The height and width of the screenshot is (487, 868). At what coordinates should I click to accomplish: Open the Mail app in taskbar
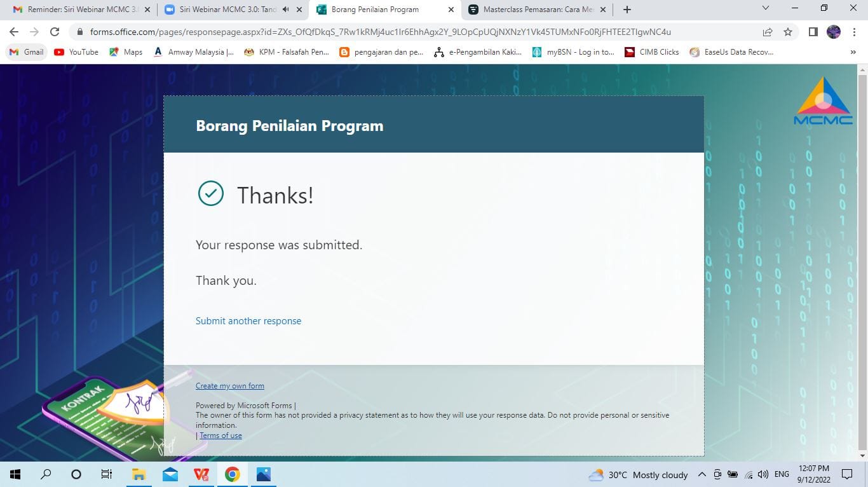[170, 474]
